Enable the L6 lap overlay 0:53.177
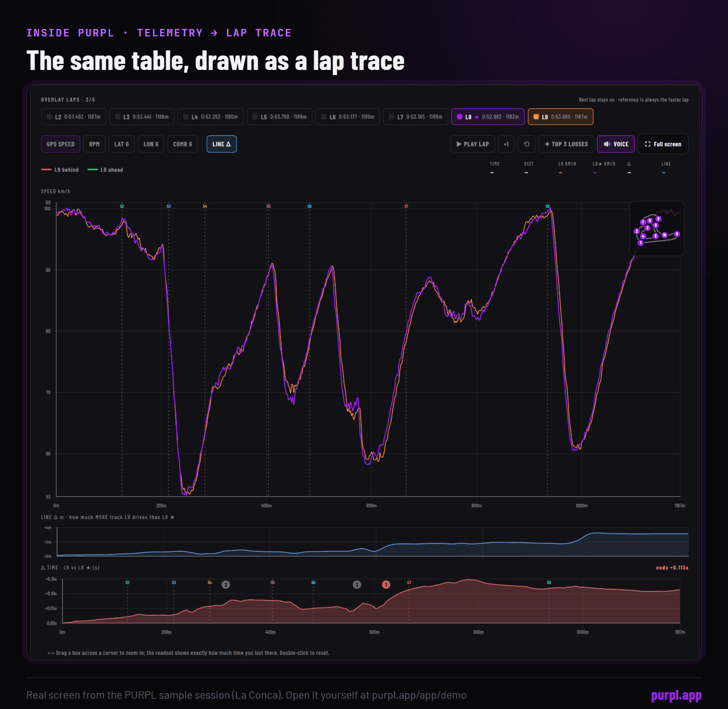Viewport: 728px width, 709px height. click(348, 117)
